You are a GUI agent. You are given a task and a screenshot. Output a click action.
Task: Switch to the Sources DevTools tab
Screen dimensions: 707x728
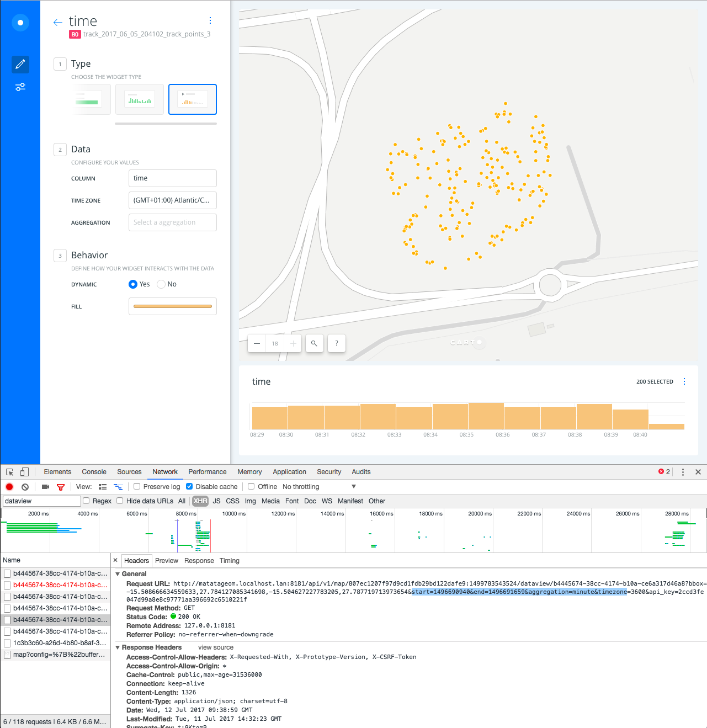coord(129,472)
